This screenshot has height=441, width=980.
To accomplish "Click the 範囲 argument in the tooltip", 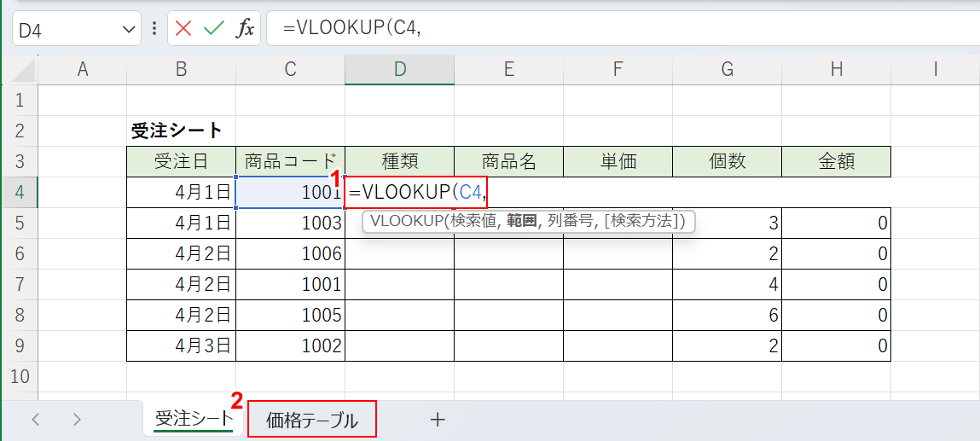I will point(520,222).
